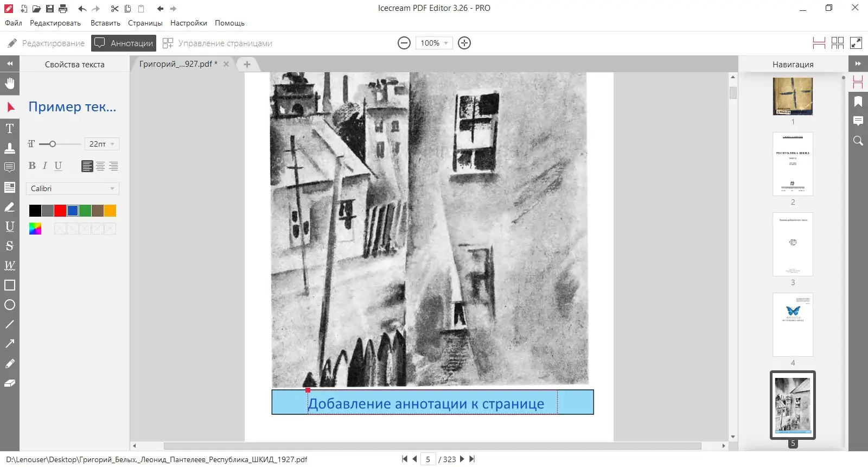
Task: Select the Eraser tool
Action: pyautogui.click(x=10, y=383)
